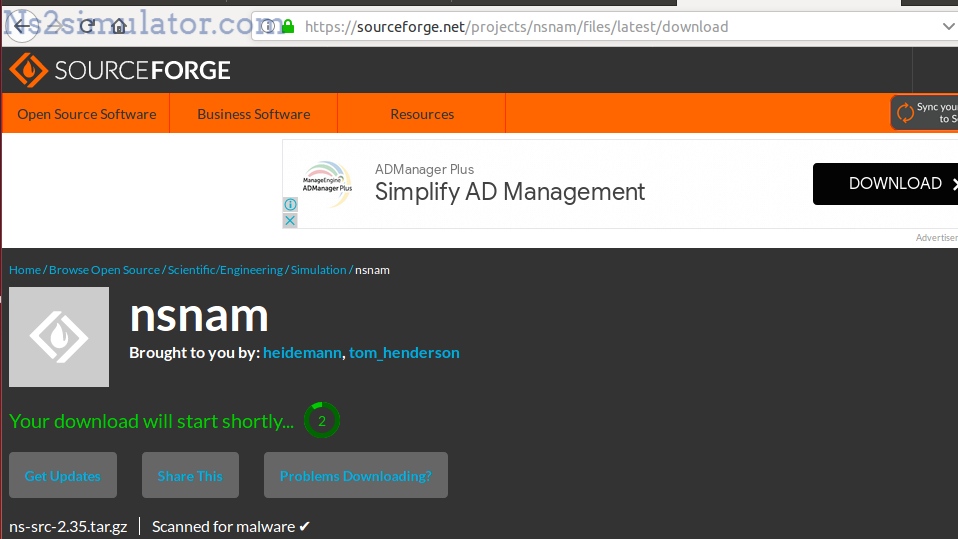
Task: Click the SOURCEFORGE wordmark text
Action: [142, 70]
